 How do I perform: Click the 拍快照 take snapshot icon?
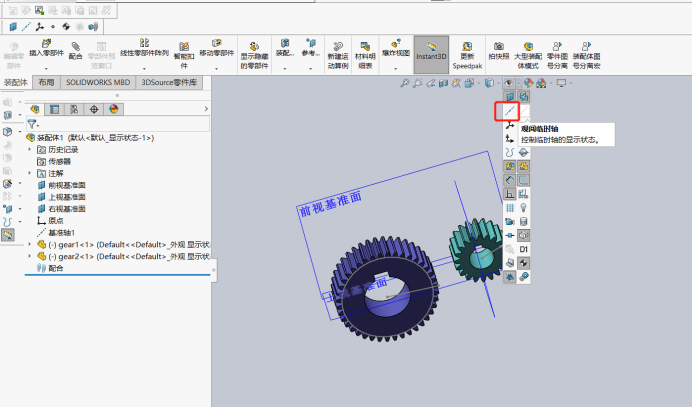(x=499, y=46)
